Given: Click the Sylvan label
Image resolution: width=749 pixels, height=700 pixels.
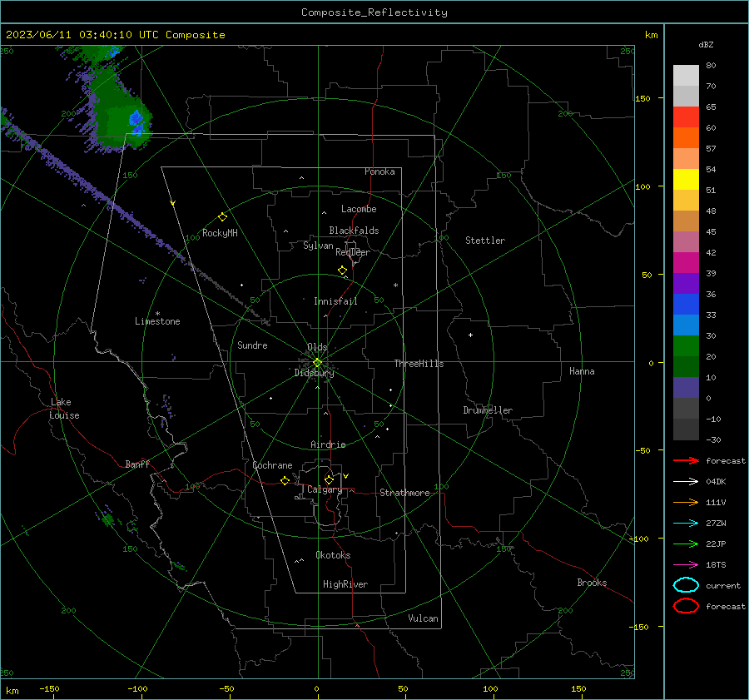Looking at the screenshot, I should tap(318, 246).
